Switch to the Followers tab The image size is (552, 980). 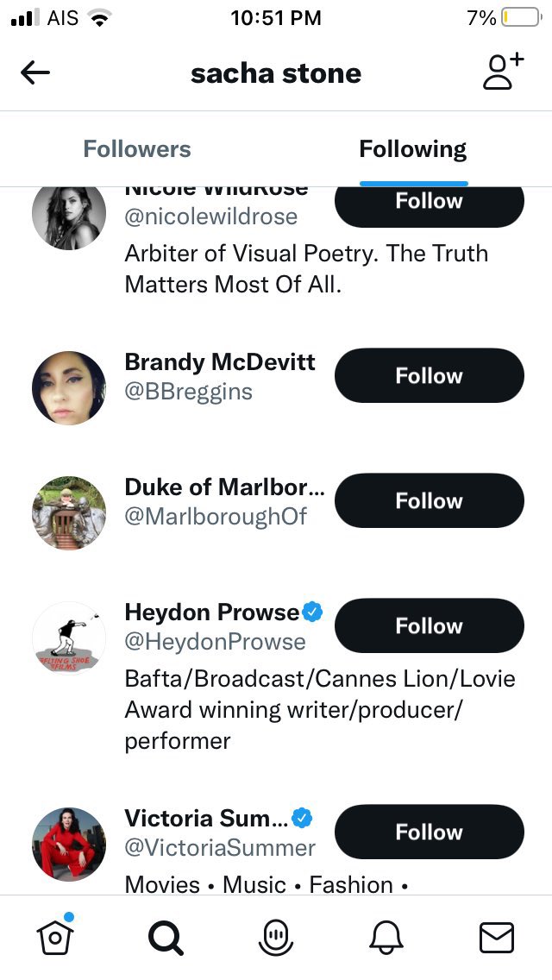[x=137, y=149]
